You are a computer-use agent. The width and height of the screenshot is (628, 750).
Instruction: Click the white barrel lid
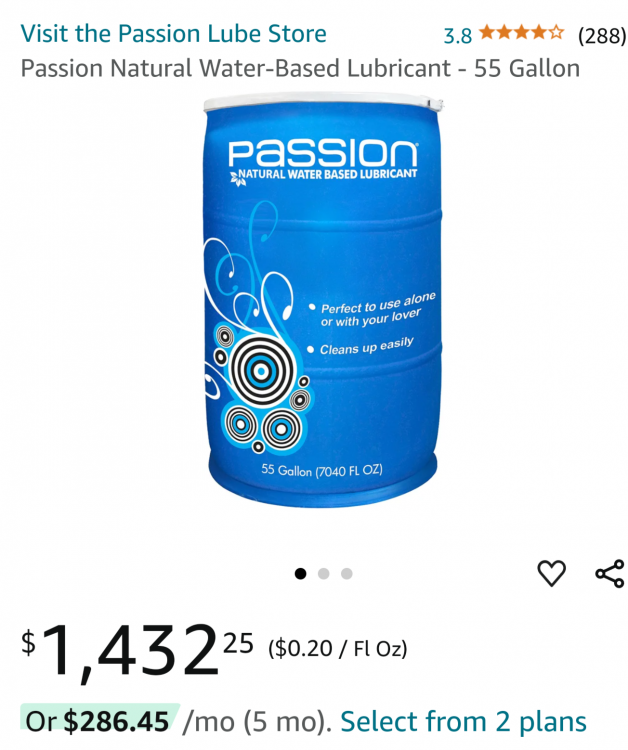click(x=323, y=102)
